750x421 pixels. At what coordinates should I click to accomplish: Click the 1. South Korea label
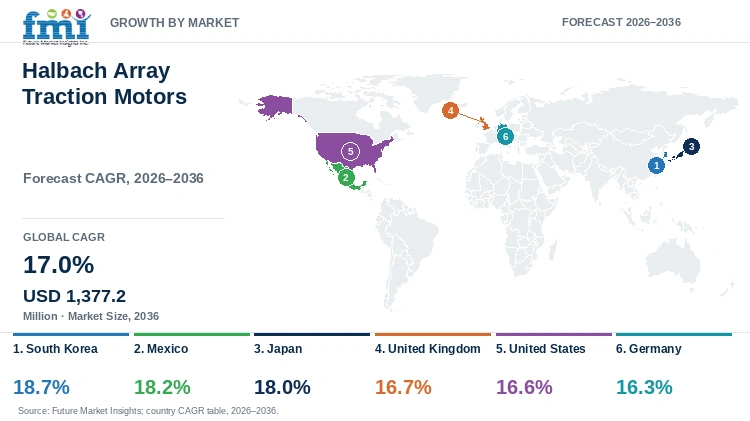pos(55,349)
